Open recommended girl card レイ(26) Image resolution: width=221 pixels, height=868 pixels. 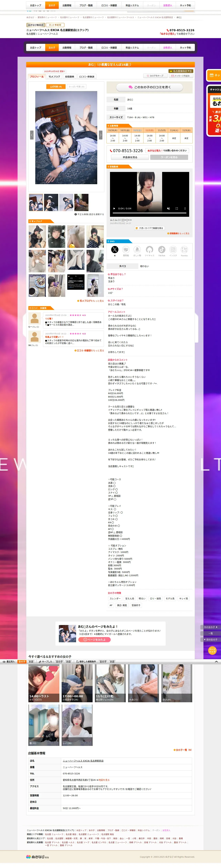[77, 725]
